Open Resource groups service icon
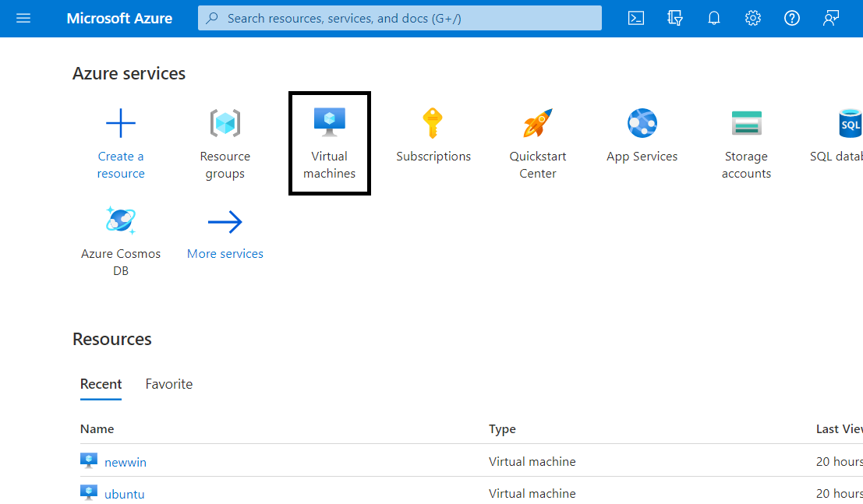The image size is (863, 504). point(225,123)
